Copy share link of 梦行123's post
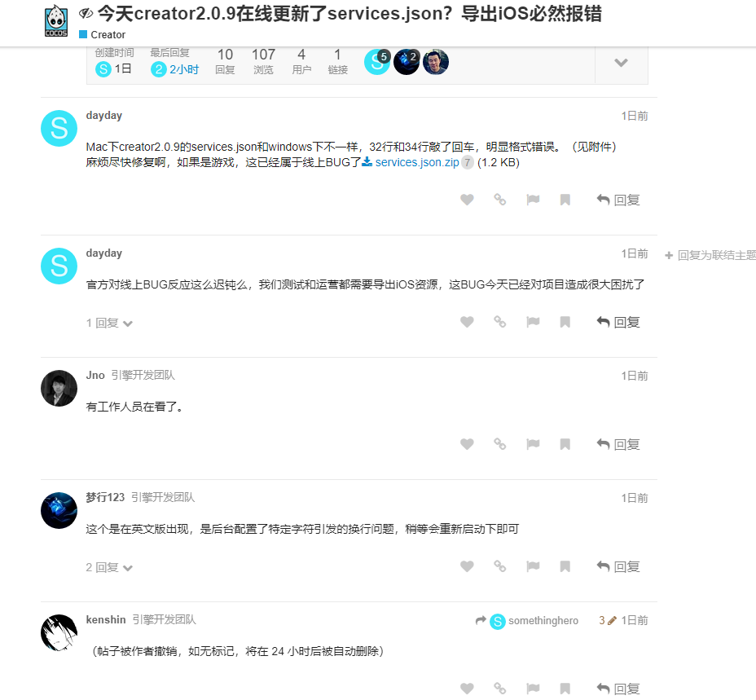This screenshot has height=700, width=756. click(x=500, y=566)
